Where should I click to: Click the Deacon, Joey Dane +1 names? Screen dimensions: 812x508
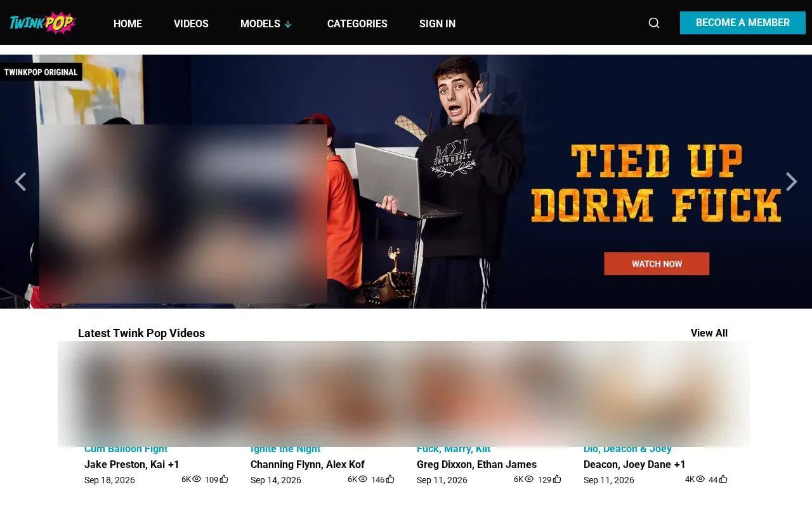634,464
